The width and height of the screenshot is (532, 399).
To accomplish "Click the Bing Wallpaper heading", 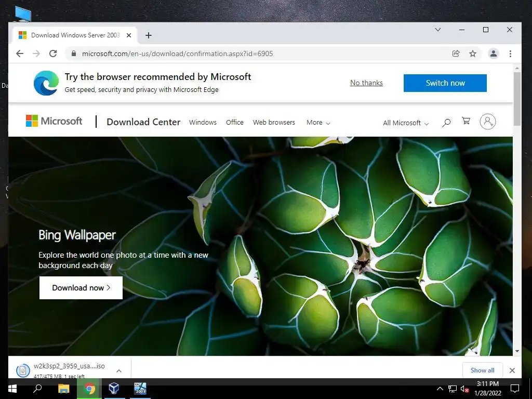I will 77,235.
